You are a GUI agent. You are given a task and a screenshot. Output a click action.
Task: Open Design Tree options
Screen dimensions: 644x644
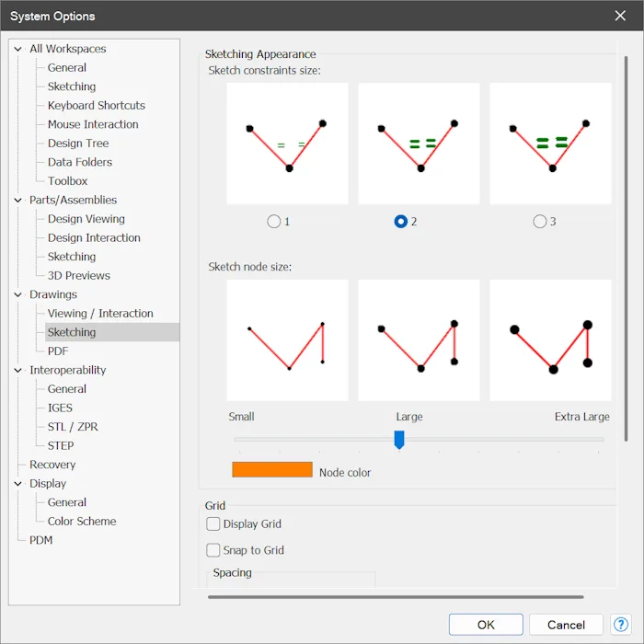pyautogui.click(x=78, y=143)
